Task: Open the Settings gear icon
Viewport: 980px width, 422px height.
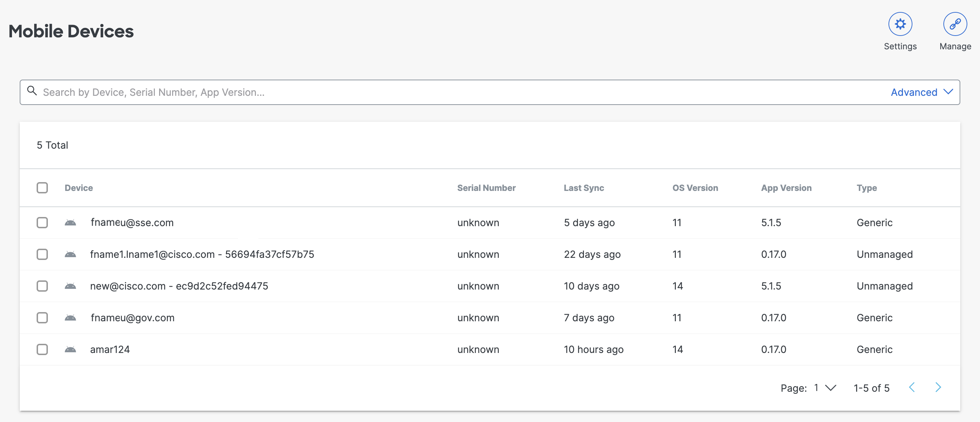Action: [x=900, y=24]
